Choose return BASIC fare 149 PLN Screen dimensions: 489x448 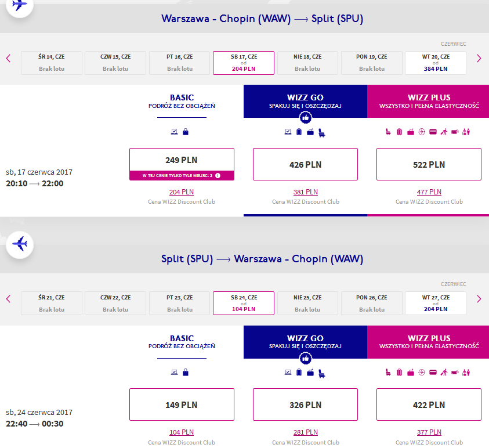coord(182,404)
